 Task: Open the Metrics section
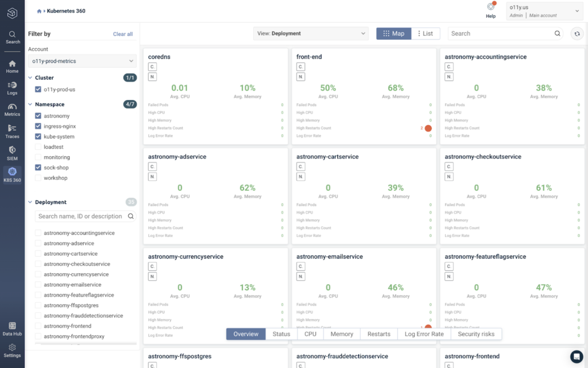click(x=12, y=110)
